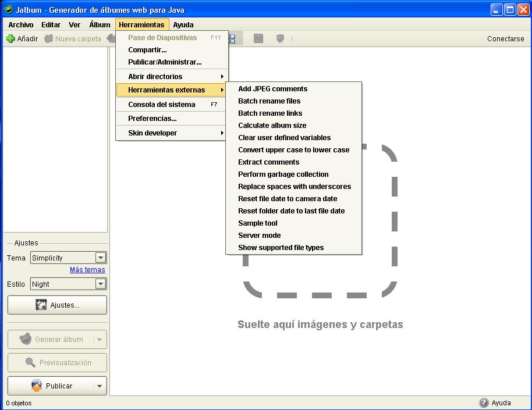
Task: Run Perform garbage collection
Action: click(x=293, y=174)
